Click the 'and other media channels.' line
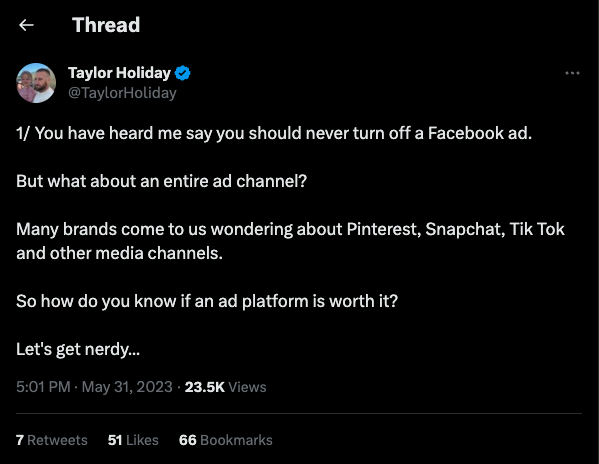599x464 pixels. tap(119, 253)
